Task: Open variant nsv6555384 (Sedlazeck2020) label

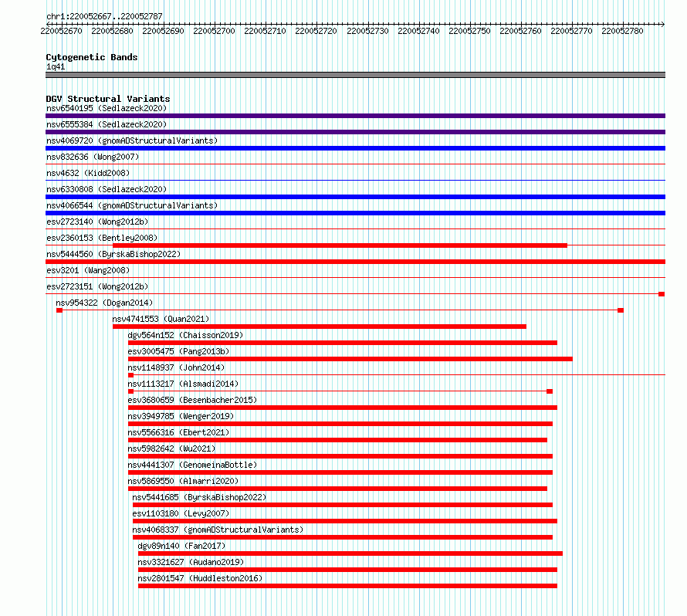Action: click(x=107, y=124)
